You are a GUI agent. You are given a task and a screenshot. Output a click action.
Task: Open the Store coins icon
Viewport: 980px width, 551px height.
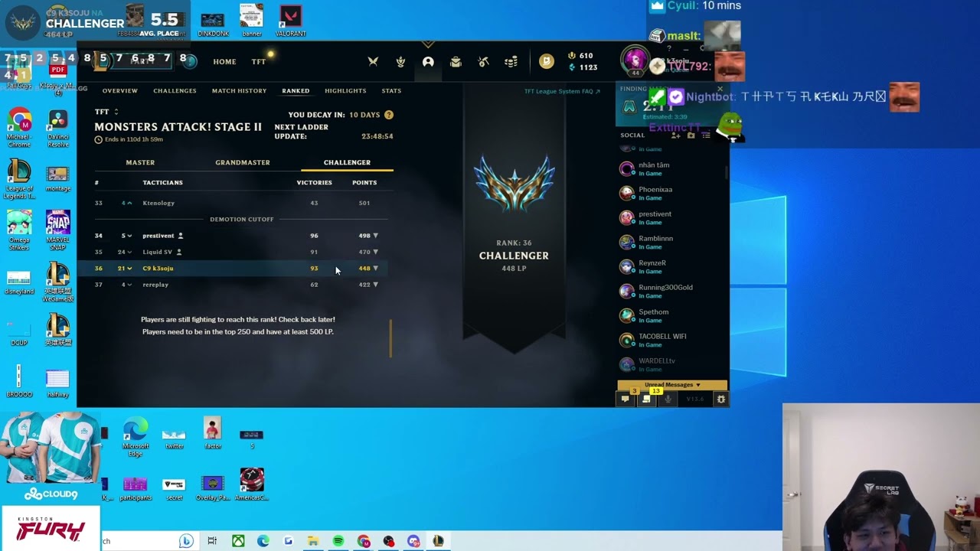[x=511, y=62]
